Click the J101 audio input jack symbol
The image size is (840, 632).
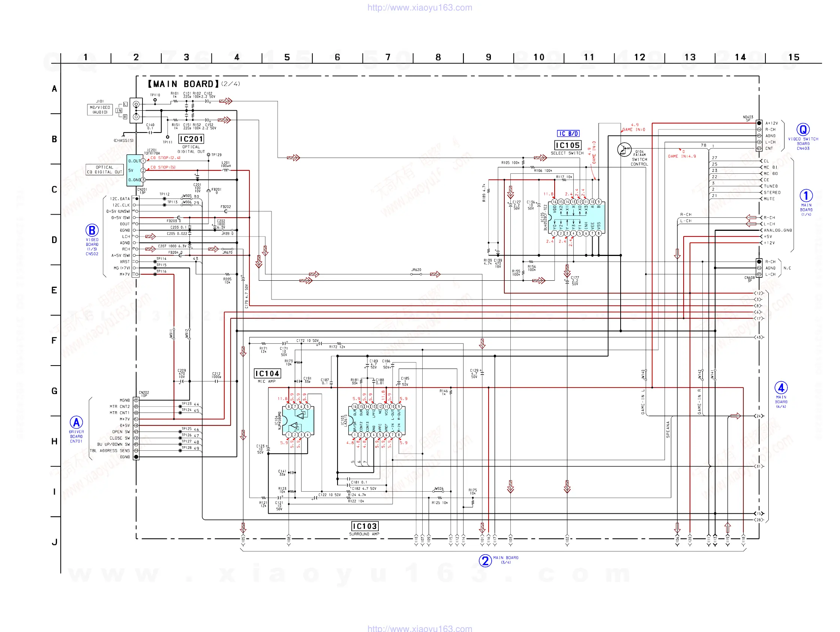point(136,110)
